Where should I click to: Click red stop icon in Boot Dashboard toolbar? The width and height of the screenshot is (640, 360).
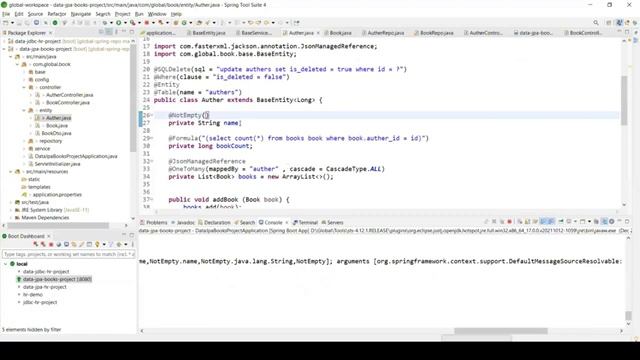[51, 244]
